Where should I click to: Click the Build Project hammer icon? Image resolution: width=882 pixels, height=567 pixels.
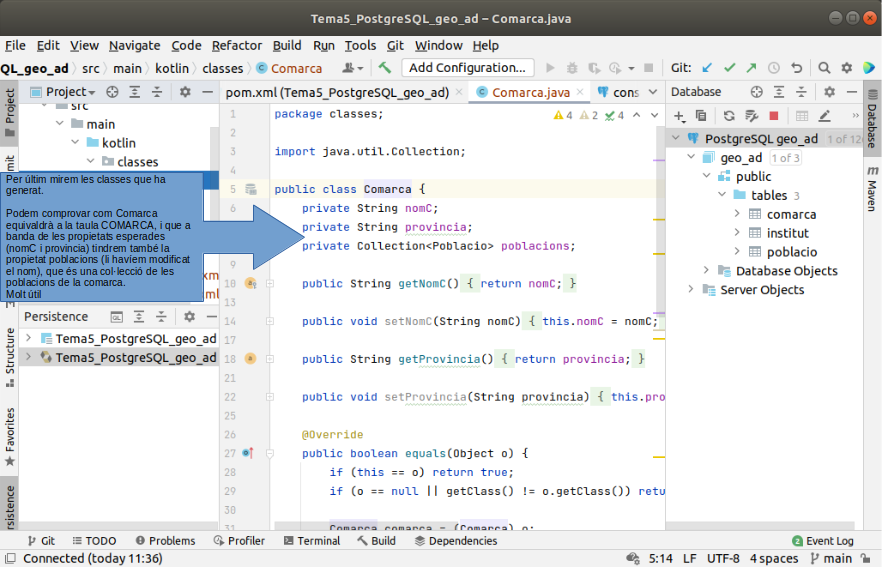click(385, 68)
